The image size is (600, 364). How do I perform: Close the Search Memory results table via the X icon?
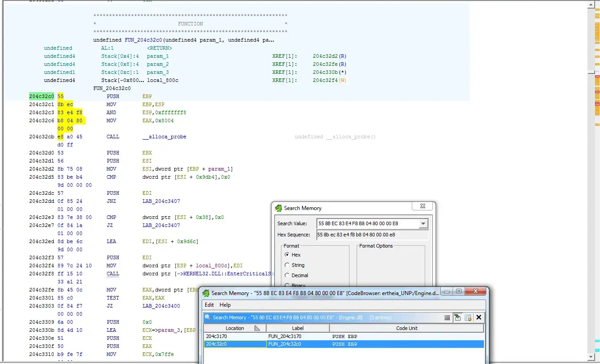pos(479,317)
